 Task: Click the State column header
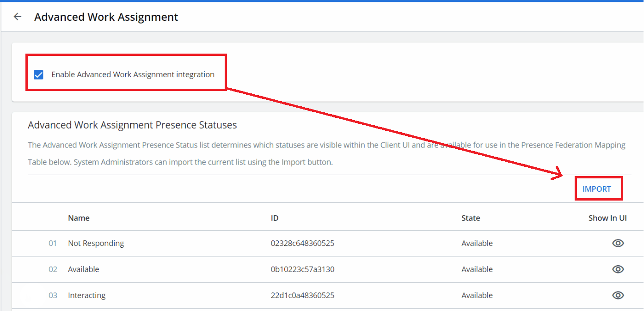tap(471, 218)
